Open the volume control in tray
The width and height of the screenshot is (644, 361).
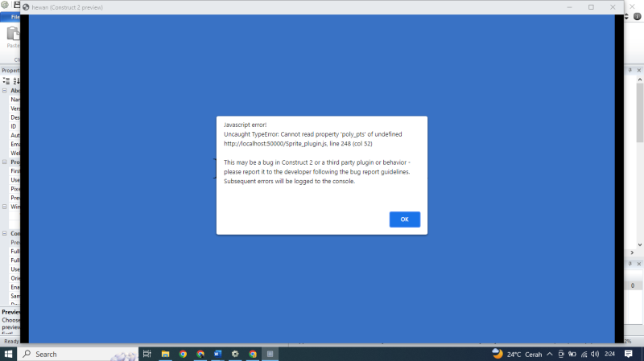595,354
